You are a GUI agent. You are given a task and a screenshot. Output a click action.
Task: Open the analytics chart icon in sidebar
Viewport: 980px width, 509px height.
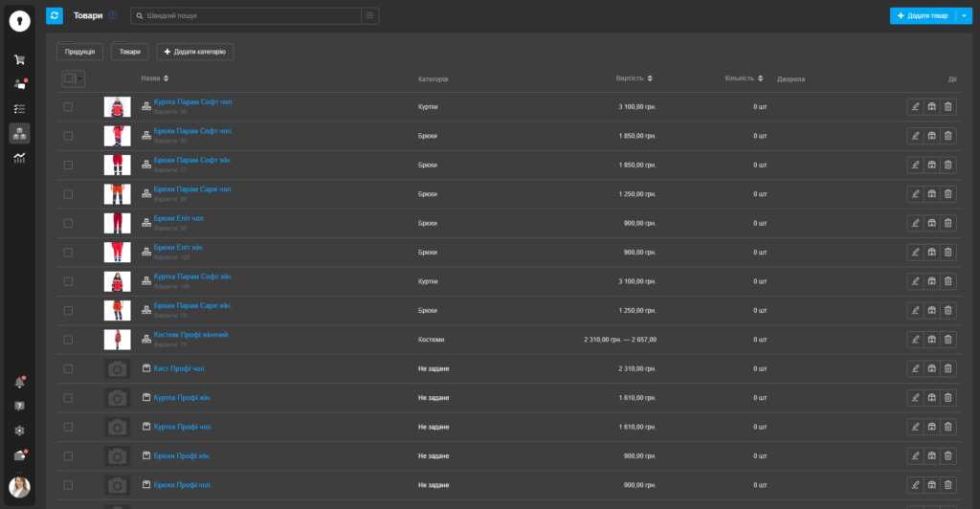point(19,158)
